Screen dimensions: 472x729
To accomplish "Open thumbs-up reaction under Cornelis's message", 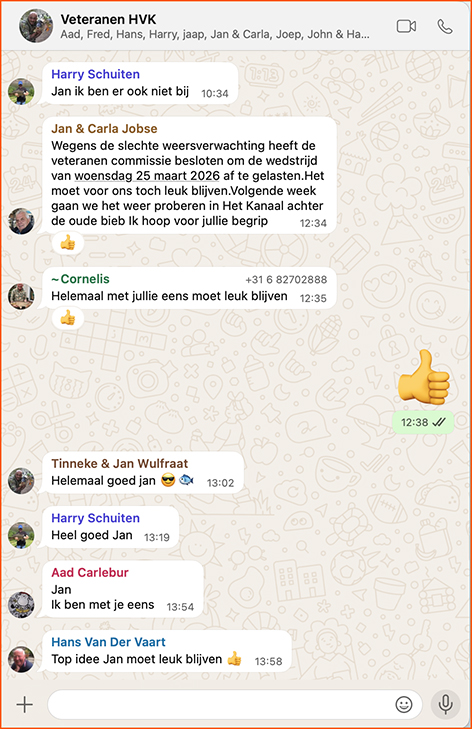I will (x=68, y=318).
